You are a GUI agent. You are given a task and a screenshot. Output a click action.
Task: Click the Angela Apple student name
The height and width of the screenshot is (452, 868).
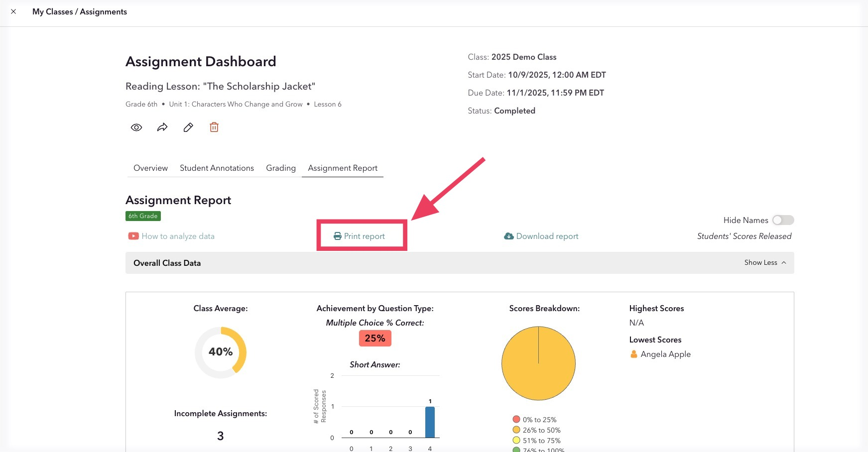coord(665,354)
